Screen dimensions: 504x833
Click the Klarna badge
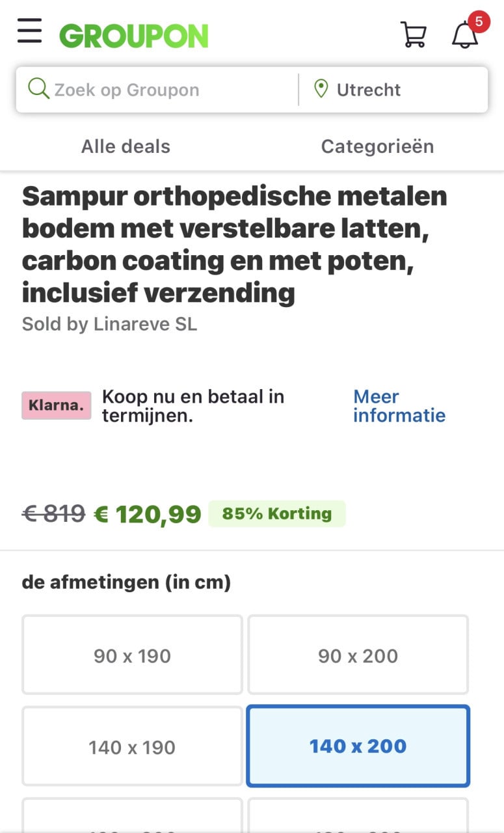(x=57, y=405)
